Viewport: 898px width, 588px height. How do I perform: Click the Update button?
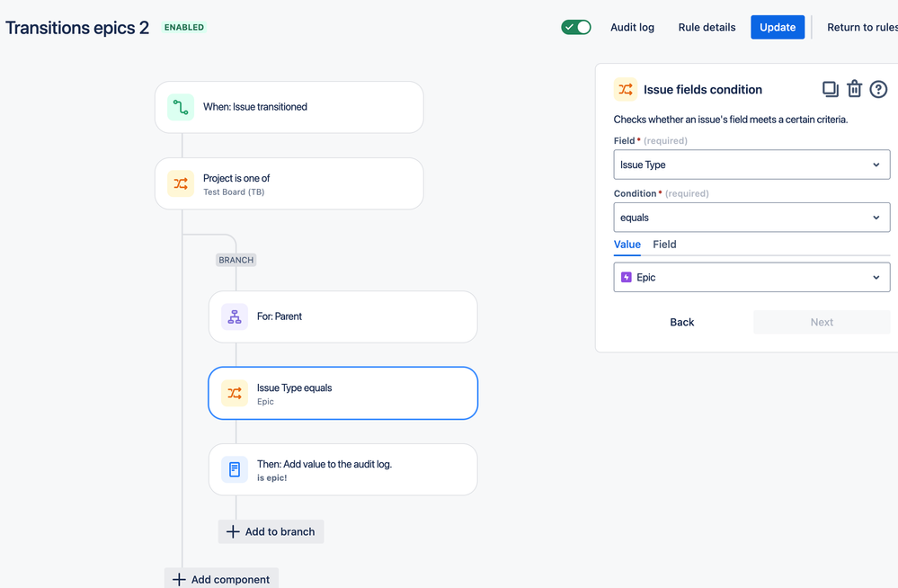click(x=778, y=27)
